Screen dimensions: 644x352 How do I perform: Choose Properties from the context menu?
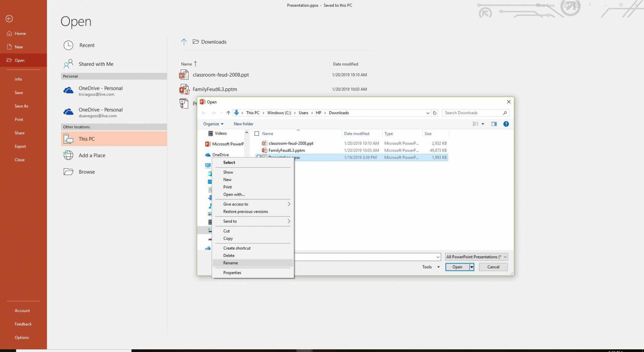coord(253,273)
